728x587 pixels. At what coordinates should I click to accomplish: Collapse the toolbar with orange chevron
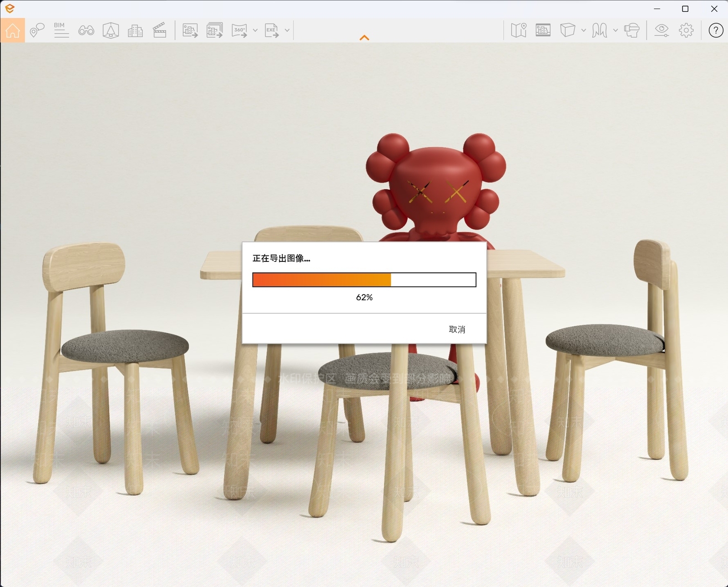364,38
